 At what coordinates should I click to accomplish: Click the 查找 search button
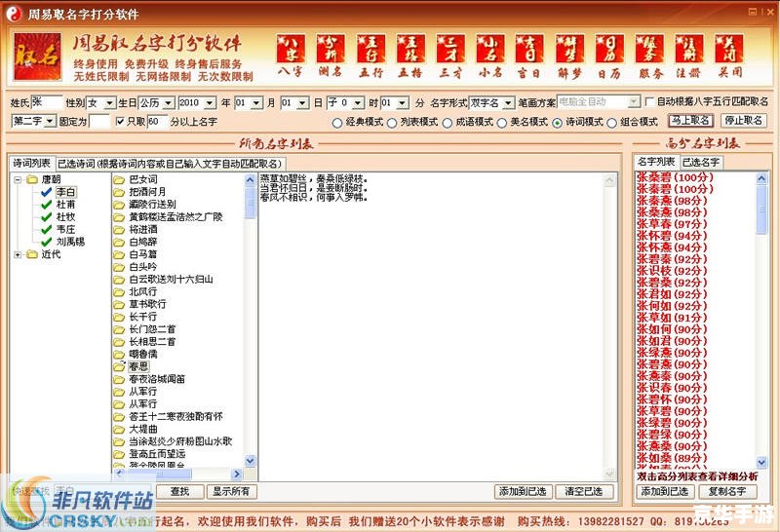pos(179,491)
